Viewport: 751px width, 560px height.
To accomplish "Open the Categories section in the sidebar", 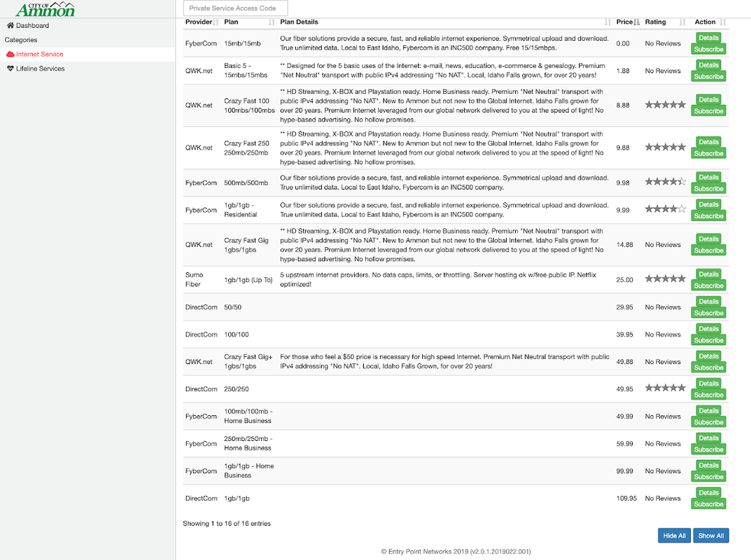I will tap(21, 40).
